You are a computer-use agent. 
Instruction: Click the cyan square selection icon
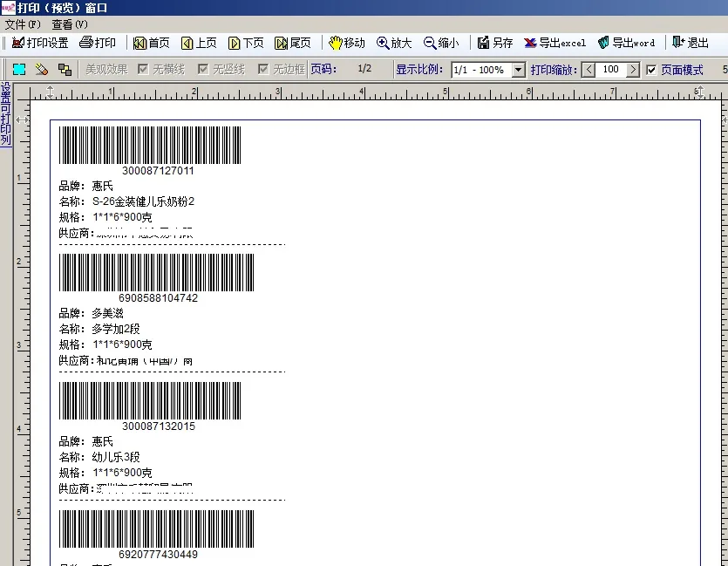(x=19, y=70)
